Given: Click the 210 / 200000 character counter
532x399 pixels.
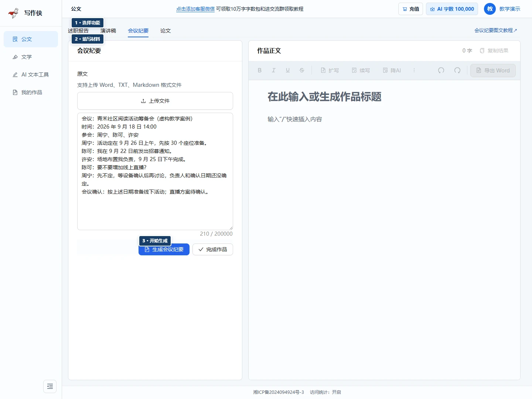Looking at the screenshot, I should (x=216, y=234).
